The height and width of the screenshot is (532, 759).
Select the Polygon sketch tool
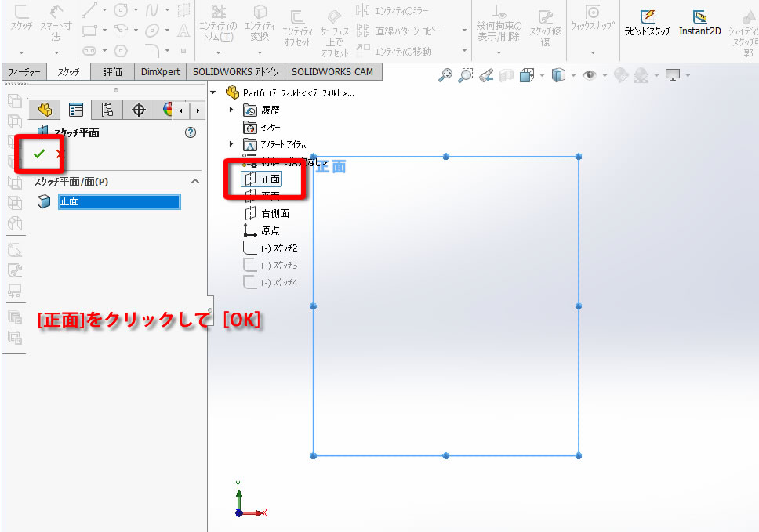click(x=121, y=50)
